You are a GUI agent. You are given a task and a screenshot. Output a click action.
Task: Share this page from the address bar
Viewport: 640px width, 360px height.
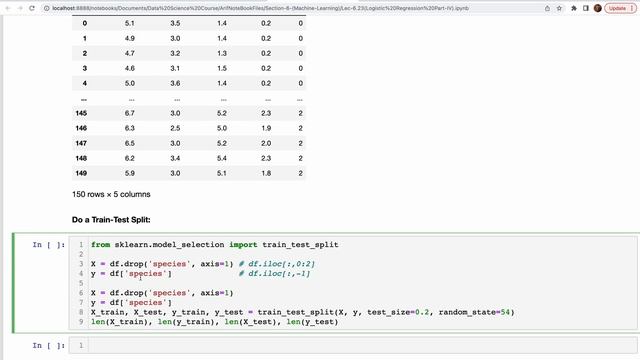(x=547, y=8)
